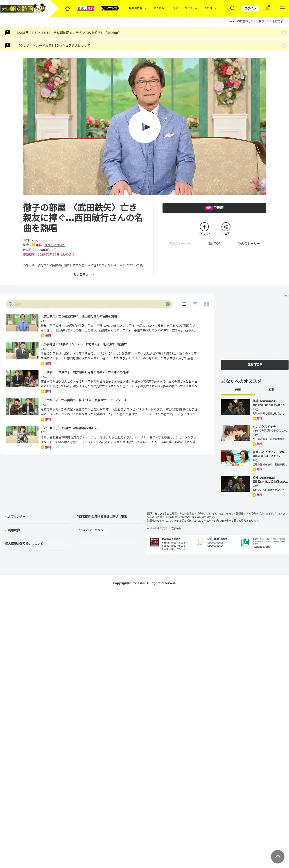Play the main video
The width and height of the screenshot is (289, 868).
(x=144, y=127)
